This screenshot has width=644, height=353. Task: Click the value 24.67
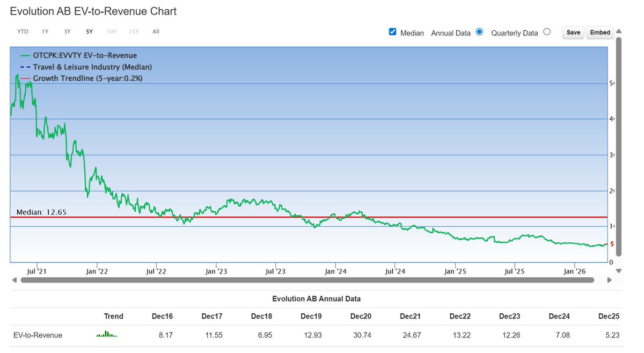coord(412,335)
